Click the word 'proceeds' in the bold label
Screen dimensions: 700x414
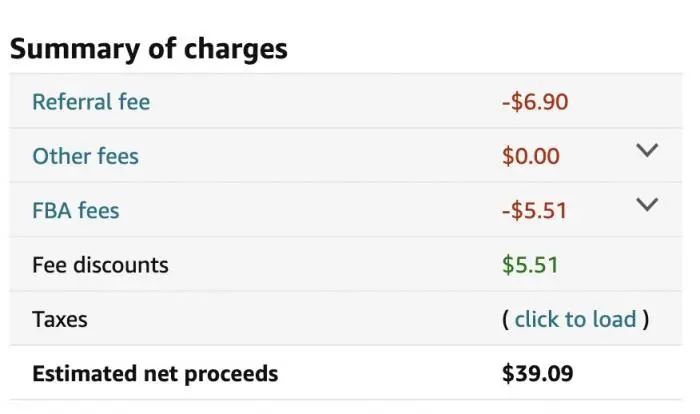pyautogui.click(x=232, y=374)
